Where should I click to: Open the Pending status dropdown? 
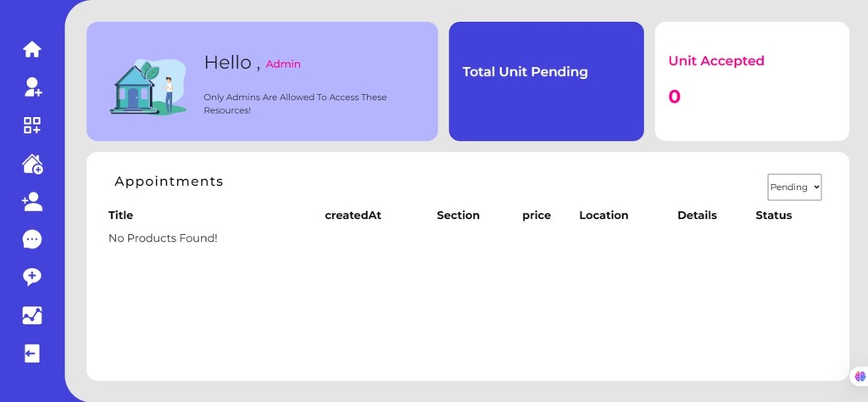[x=794, y=187]
